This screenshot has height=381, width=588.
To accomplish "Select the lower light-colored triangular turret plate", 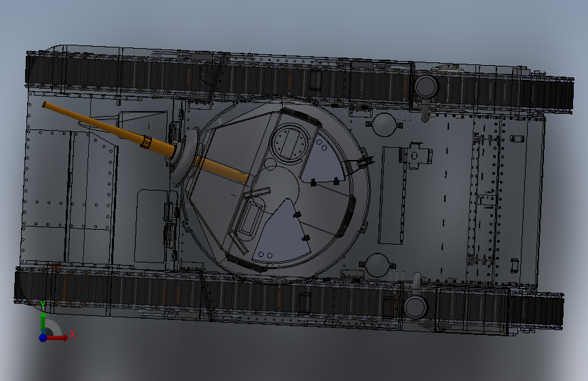I will click(x=282, y=232).
